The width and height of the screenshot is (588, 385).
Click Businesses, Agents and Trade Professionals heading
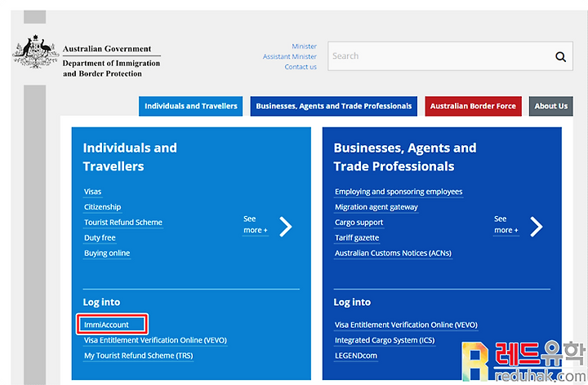click(x=405, y=157)
